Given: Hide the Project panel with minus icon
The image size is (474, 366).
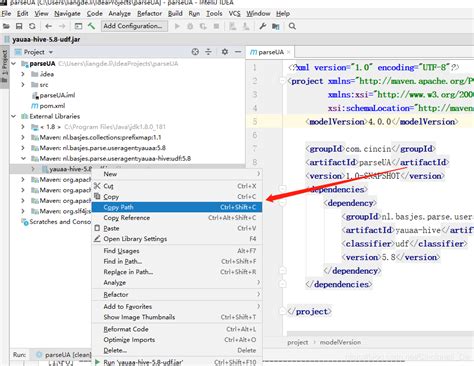Looking at the screenshot, I should (x=238, y=52).
